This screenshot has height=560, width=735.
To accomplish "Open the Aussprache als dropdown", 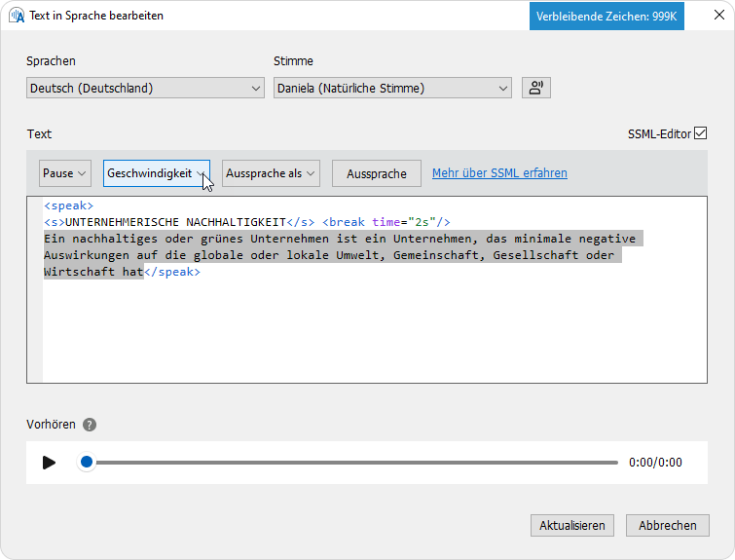I will (271, 173).
